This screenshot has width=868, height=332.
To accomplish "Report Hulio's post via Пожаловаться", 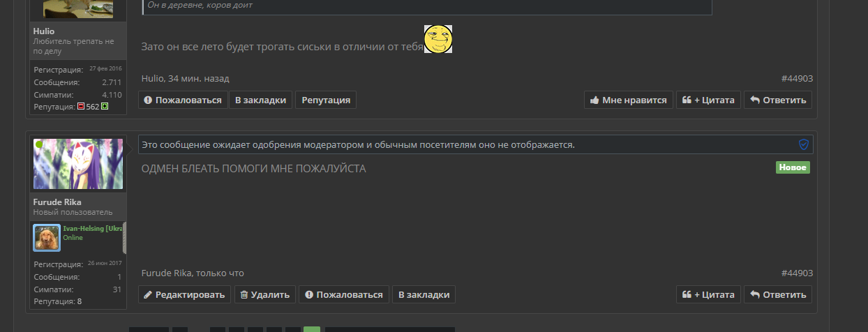I will tap(183, 100).
